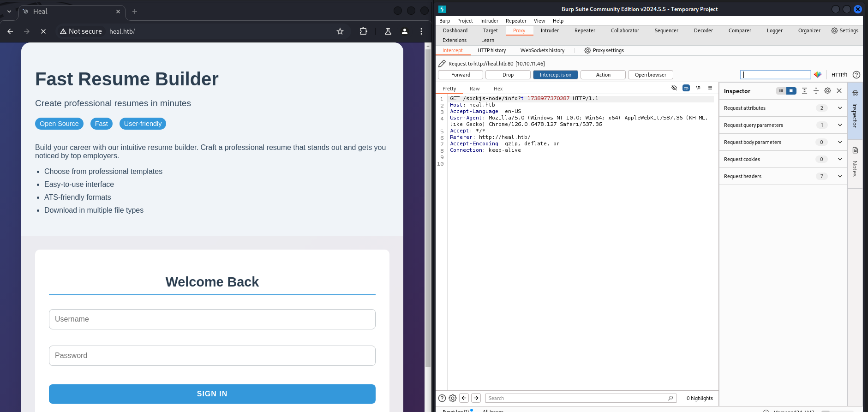Toggle line wrap in message editor
This screenshot has height=412, width=868.
[x=686, y=88]
